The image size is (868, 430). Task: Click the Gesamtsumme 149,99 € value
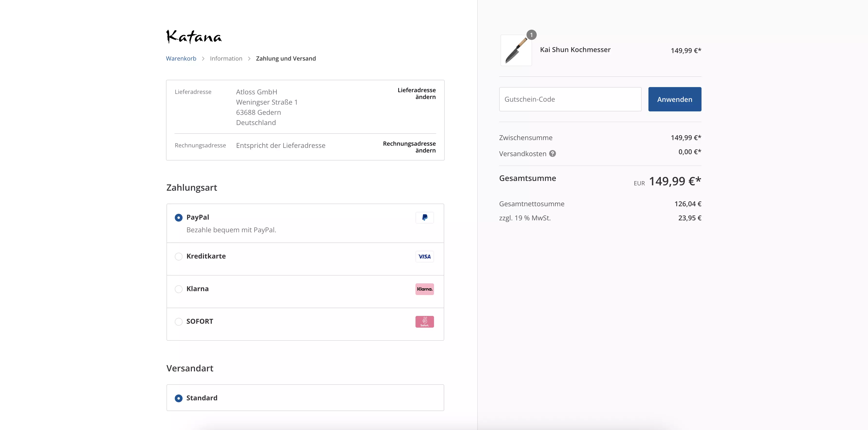tap(675, 181)
